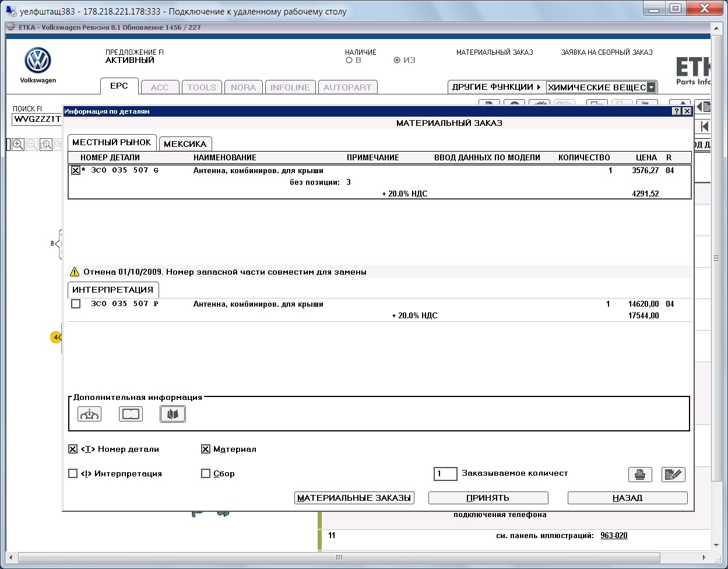The image size is (728, 569).
Task: Click the 17544,00 price with НДС
Action: pos(643,315)
